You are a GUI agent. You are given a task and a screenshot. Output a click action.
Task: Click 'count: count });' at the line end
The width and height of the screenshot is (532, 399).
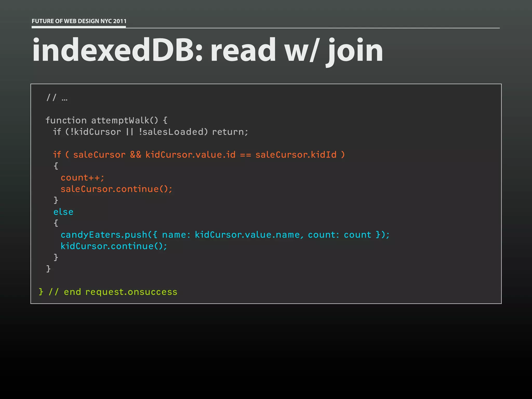click(349, 235)
